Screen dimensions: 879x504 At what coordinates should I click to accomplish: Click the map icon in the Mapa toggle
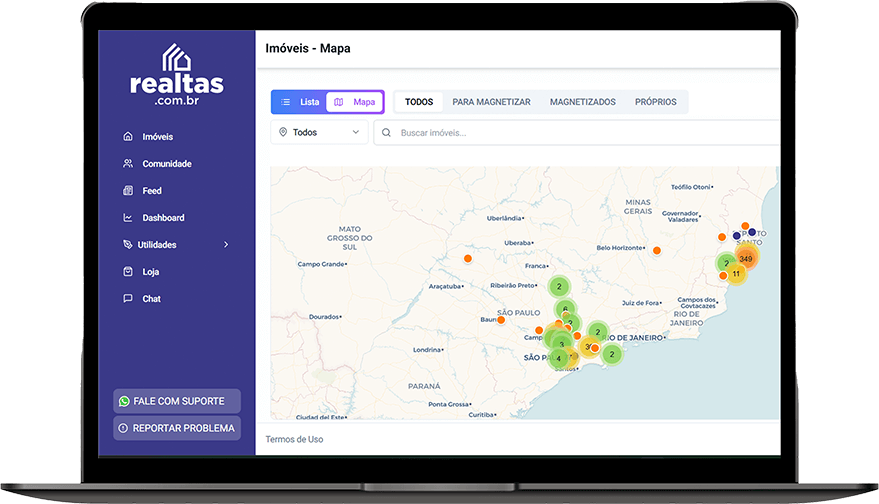point(339,102)
